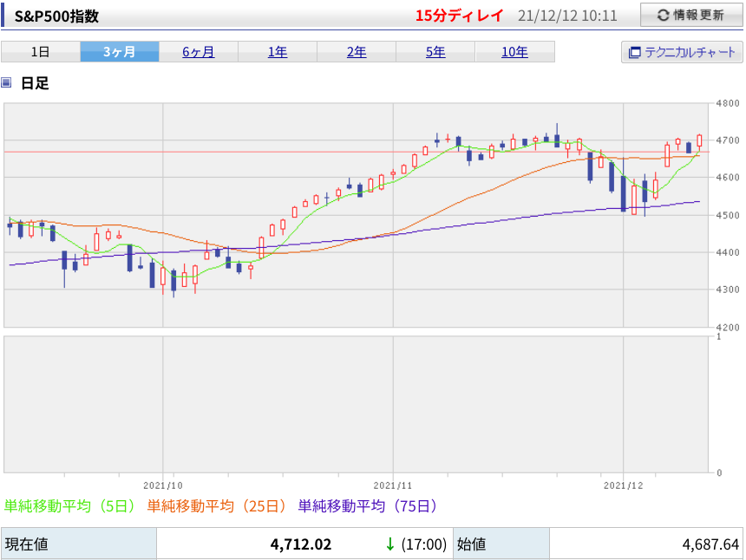
Task: Click the empty lower volume chart panel
Action: [x=356, y=405]
